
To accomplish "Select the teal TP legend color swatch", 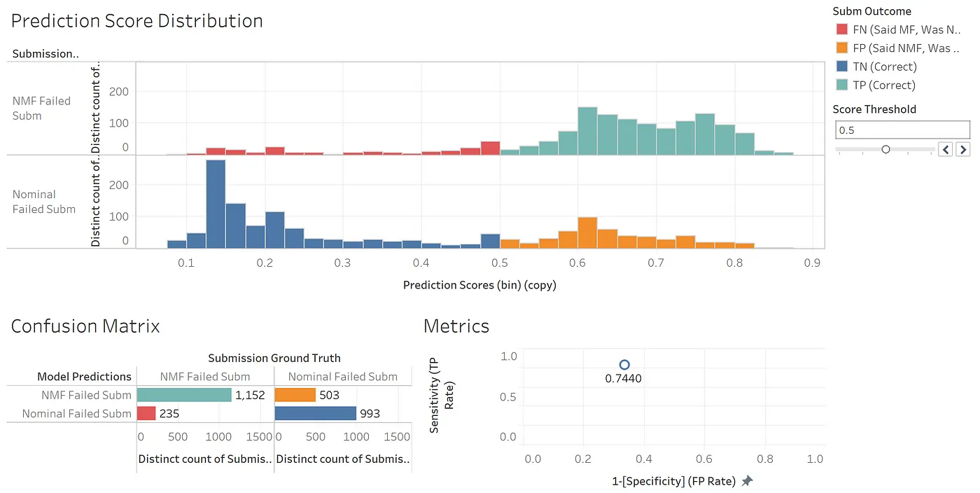I will click(842, 85).
